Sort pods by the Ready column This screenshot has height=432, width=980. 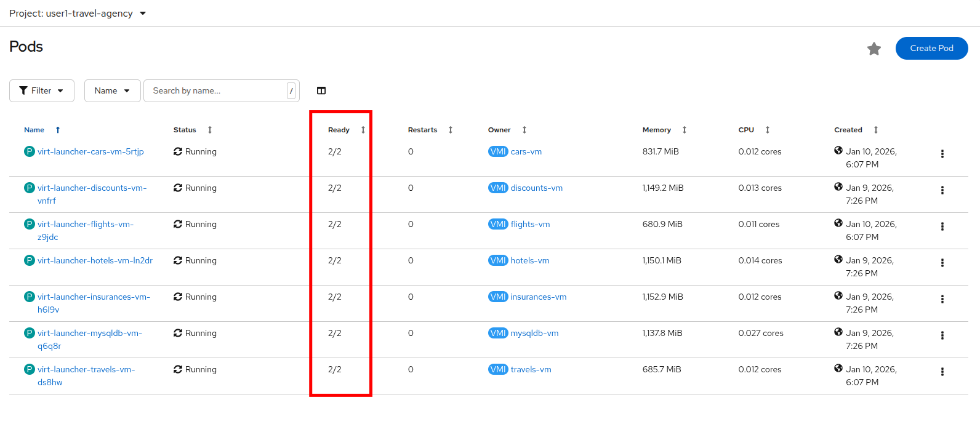[x=339, y=130]
